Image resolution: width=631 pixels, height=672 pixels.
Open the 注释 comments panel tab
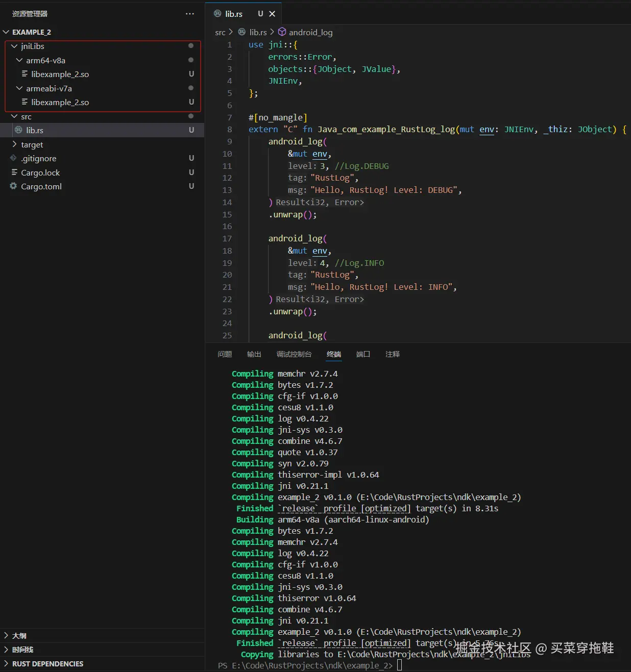click(x=393, y=354)
